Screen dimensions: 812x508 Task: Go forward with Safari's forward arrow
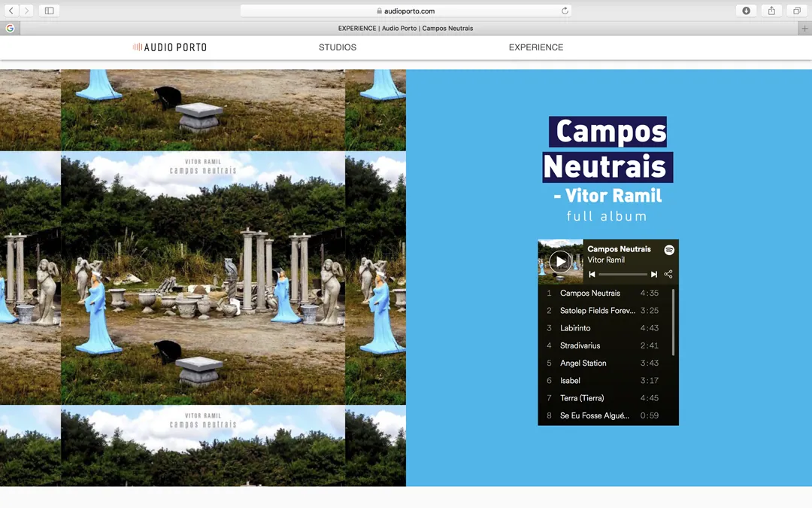(26, 11)
